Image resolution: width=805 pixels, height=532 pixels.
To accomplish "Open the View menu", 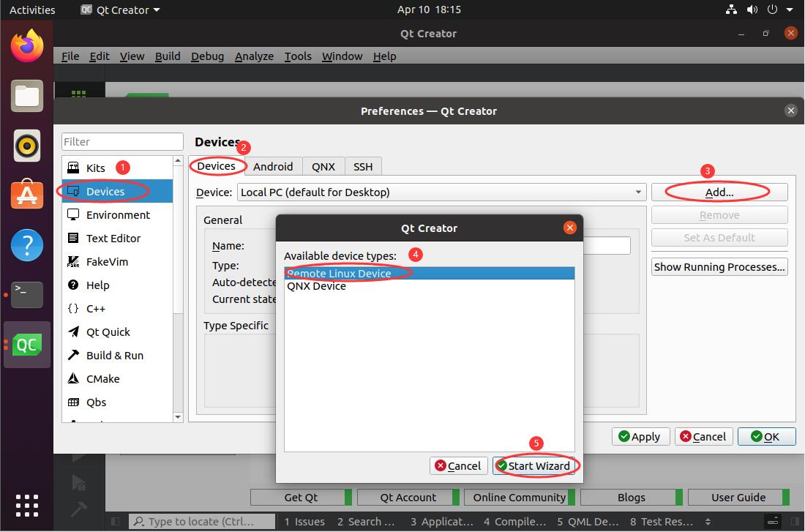I will (132, 56).
